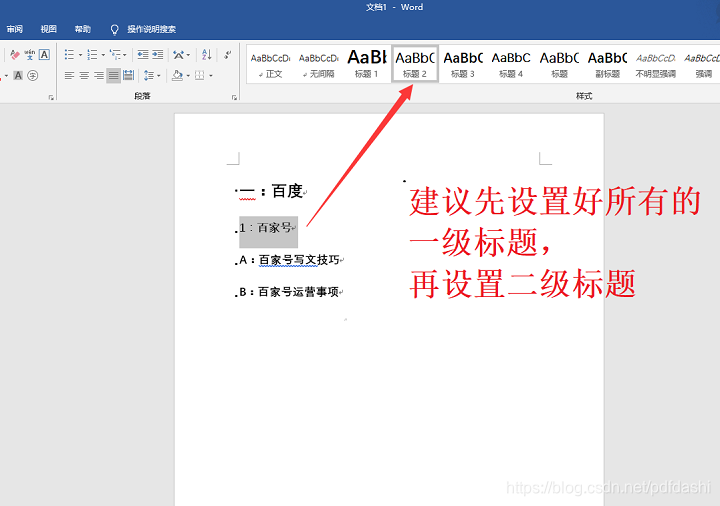Align text left
The height and width of the screenshot is (506, 720).
[69, 75]
